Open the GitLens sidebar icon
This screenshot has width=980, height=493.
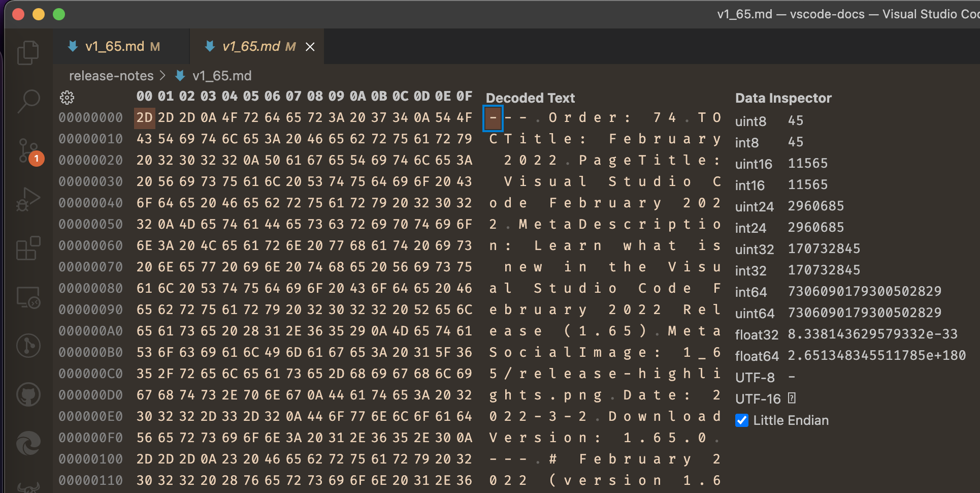click(29, 346)
